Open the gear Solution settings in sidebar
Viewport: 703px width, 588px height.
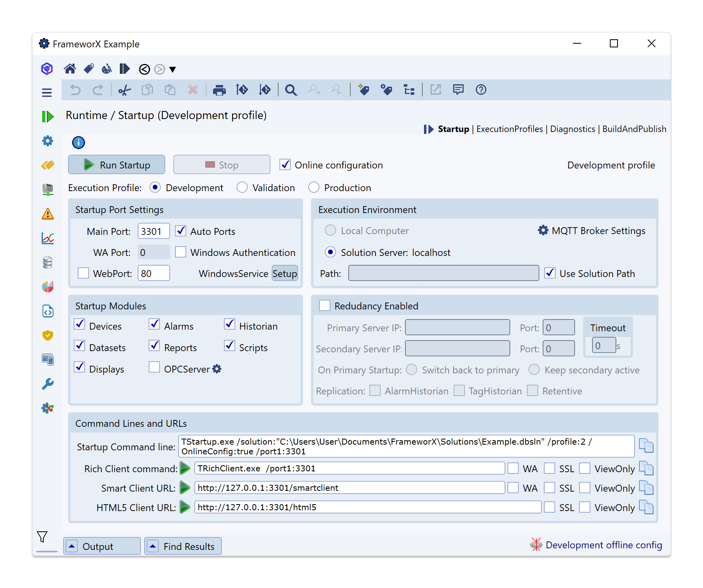click(x=47, y=141)
